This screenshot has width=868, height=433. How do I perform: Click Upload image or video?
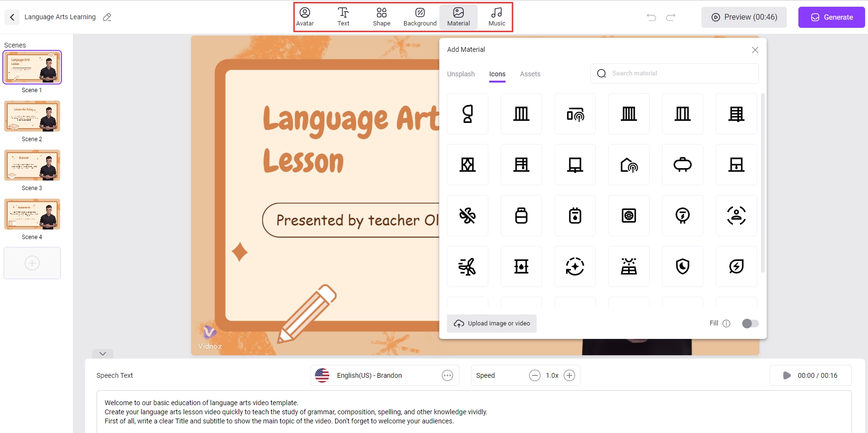[492, 324]
